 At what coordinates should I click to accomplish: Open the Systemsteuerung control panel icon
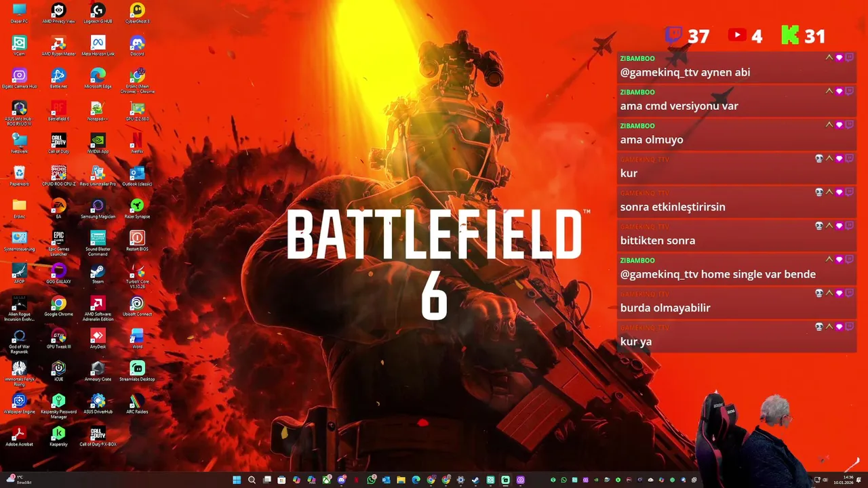[x=19, y=241]
